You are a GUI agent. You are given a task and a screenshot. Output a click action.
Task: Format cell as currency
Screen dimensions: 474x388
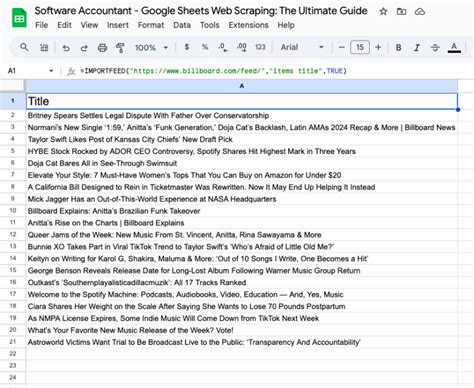pyautogui.click(x=187, y=47)
